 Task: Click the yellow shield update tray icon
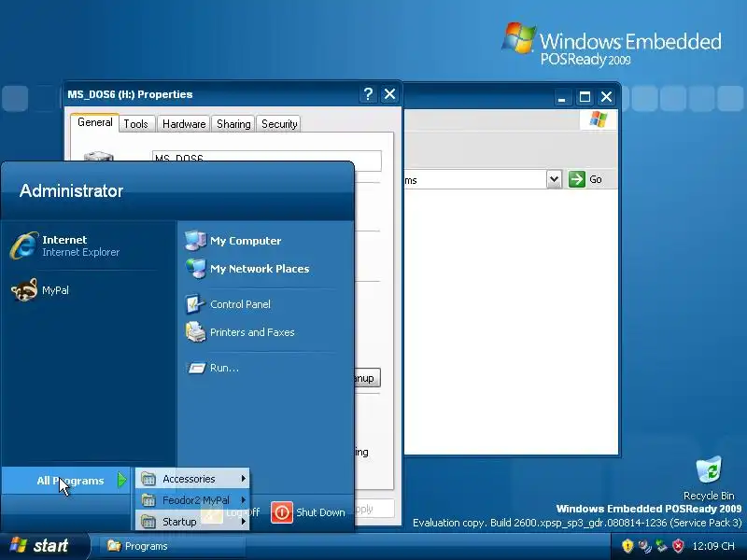pos(627,546)
